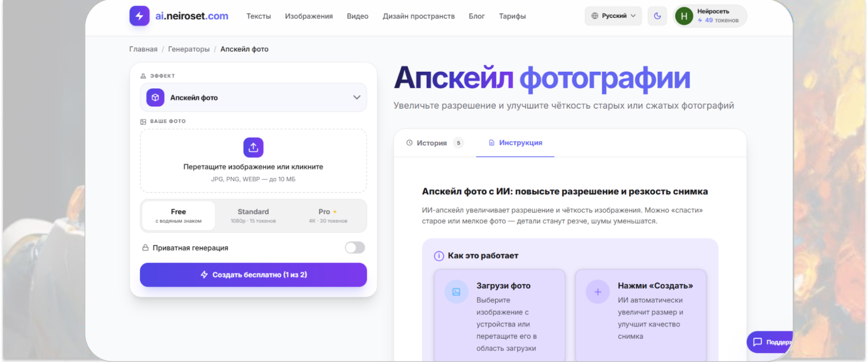Open the Русский language dropdown

pos(613,16)
